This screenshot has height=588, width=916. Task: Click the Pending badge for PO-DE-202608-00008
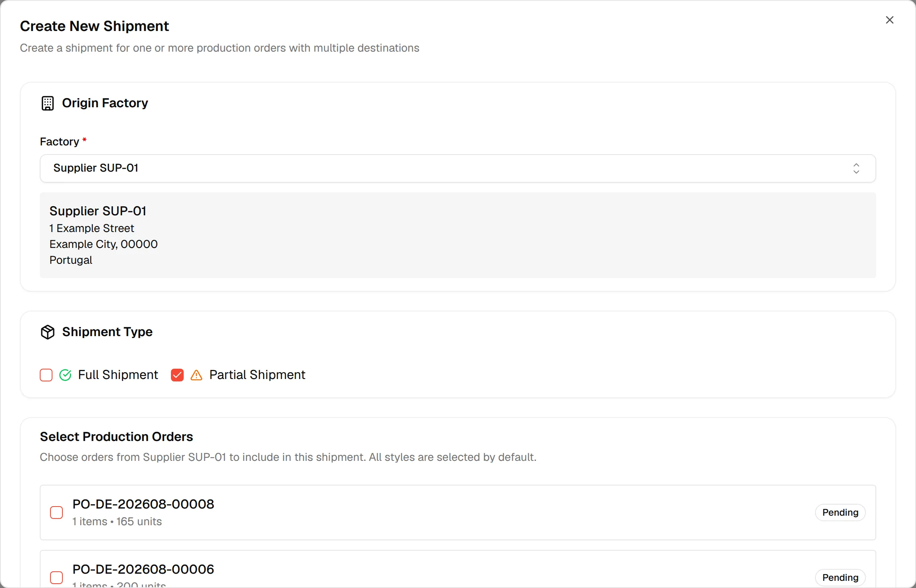click(x=840, y=513)
